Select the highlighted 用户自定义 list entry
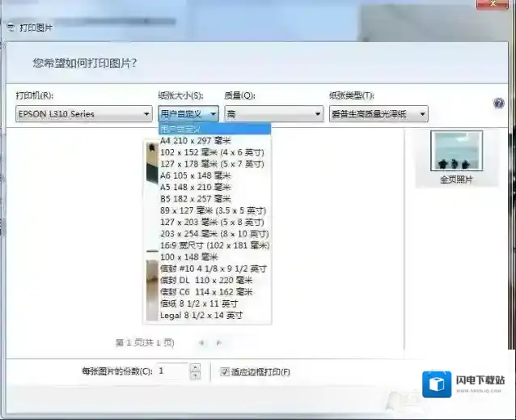The height and width of the screenshot is (420, 516). click(x=214, y=129)
